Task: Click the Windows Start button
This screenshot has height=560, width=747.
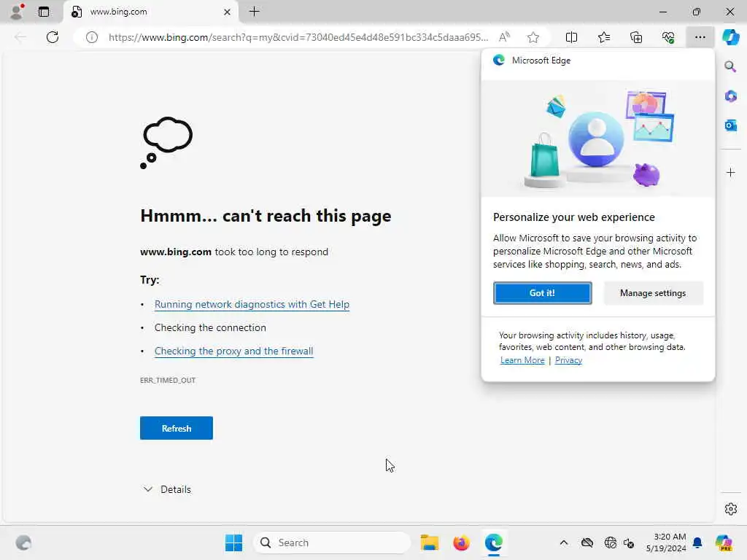Action: 233,542
